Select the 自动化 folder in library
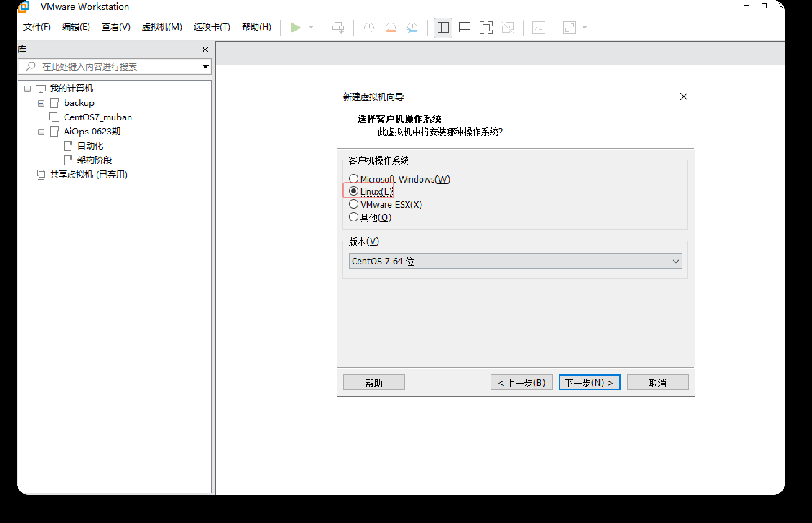 pyautogui.click(x=90, y=146)
